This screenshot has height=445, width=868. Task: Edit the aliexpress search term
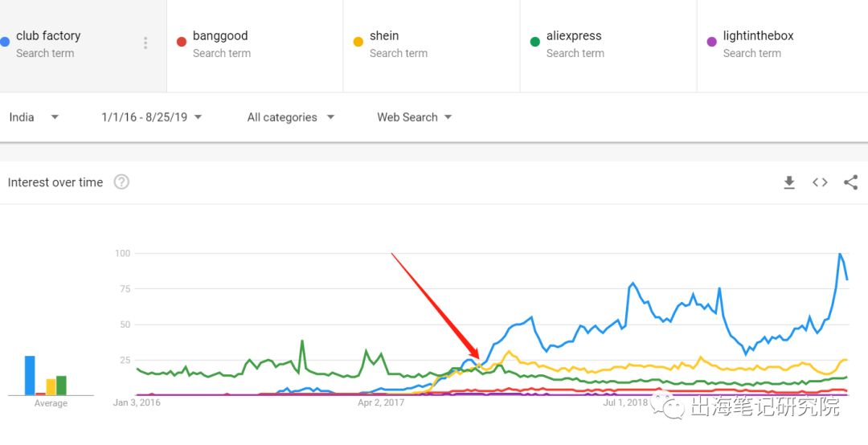[574, 36]
